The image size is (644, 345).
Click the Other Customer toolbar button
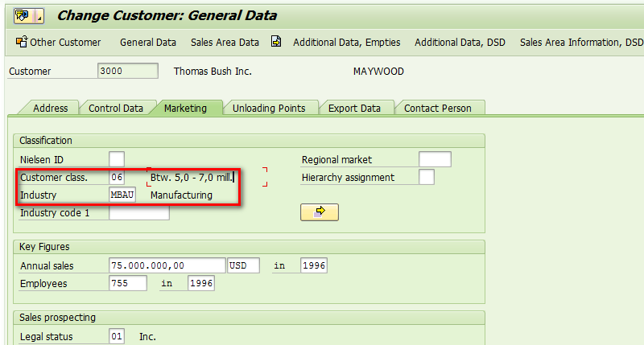pos(58,43)
